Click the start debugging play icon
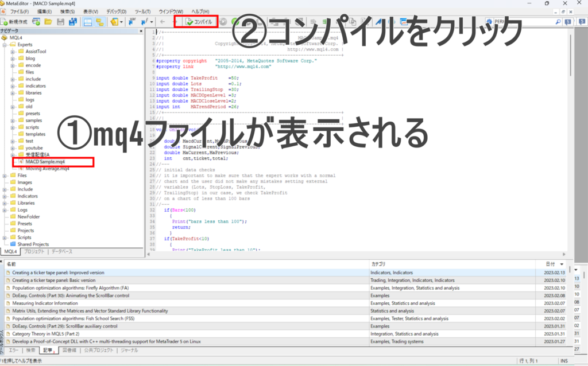Screen dimensions: 588x366 pyautogui.click(x=223, y=22)
